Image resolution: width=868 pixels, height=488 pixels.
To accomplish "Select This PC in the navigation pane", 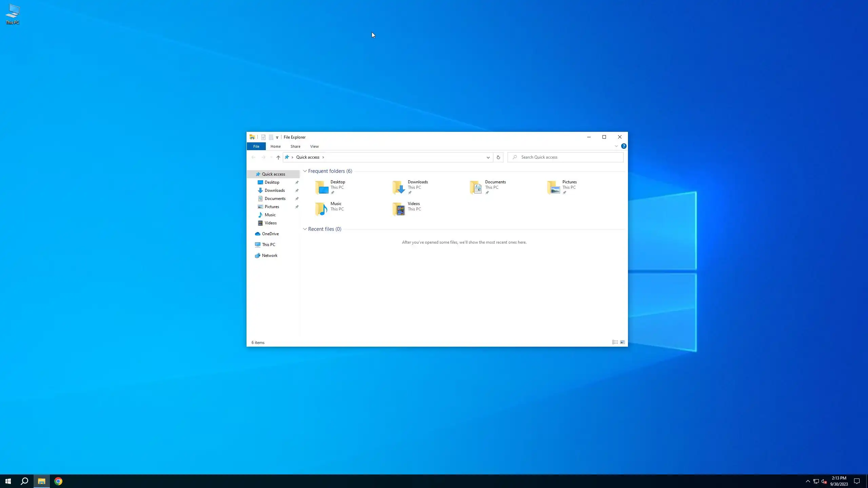I will (268, 245).
